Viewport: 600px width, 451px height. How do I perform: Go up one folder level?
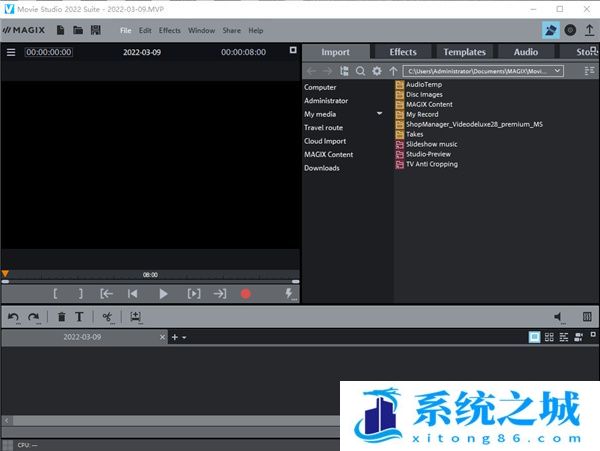pos(393,71)
